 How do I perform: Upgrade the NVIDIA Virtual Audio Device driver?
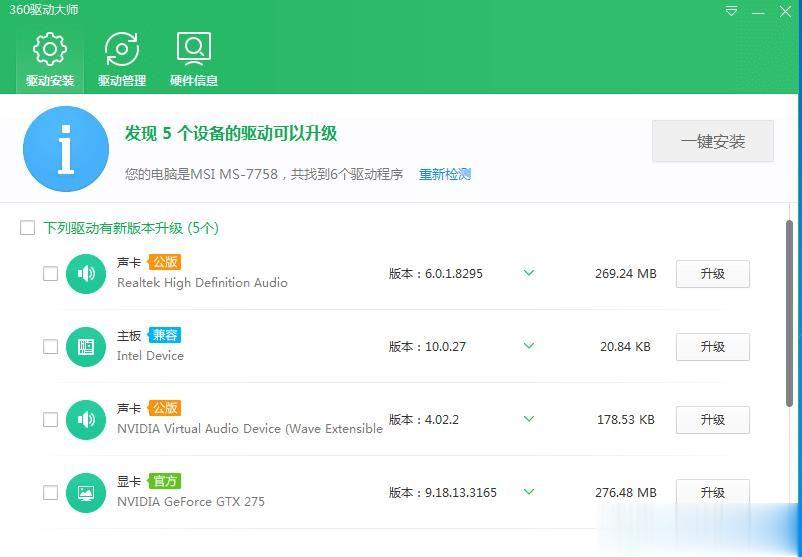click(712, 419)
